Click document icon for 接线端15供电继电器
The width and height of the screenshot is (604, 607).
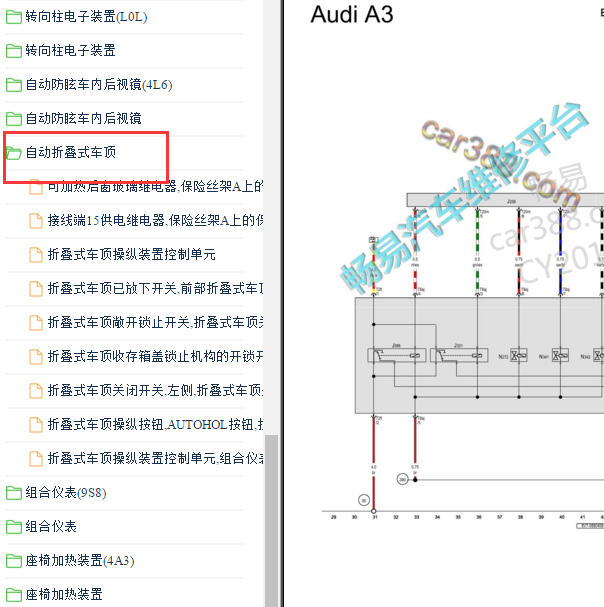(36, 221)
